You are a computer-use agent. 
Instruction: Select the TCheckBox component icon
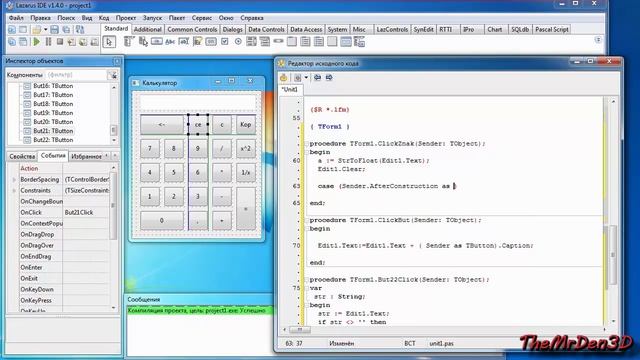point(224,42)
